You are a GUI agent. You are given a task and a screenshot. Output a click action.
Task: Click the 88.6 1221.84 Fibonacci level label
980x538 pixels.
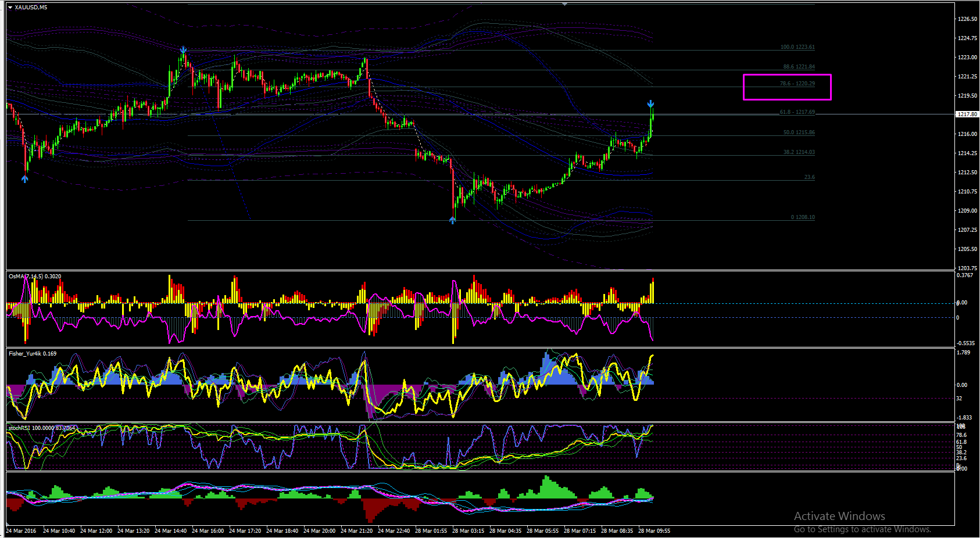pyautogui.click(x=799, y=67)
